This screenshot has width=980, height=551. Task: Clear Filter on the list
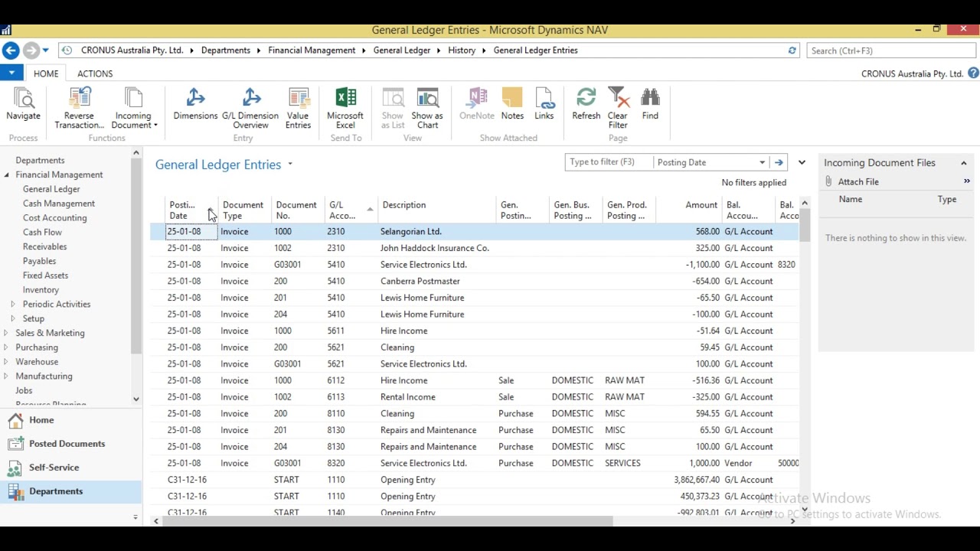pyautogui.click(x=618, y=108)
